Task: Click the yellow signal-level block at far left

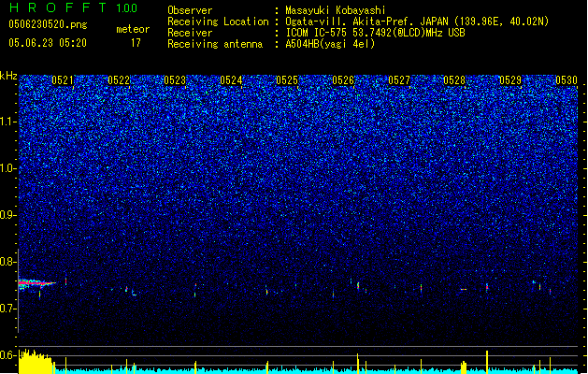Action: coord(36,362)
